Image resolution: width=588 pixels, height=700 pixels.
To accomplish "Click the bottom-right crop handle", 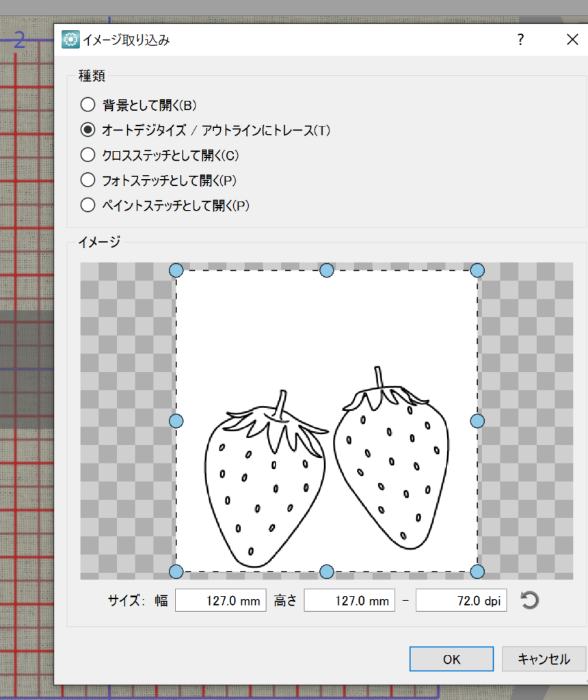I will coord(477,571).
